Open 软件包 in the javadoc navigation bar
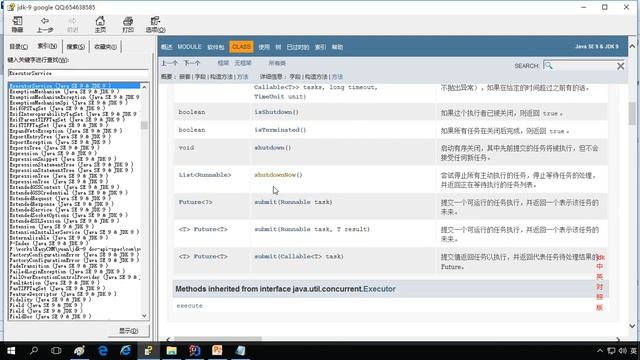 click(216, 47)
